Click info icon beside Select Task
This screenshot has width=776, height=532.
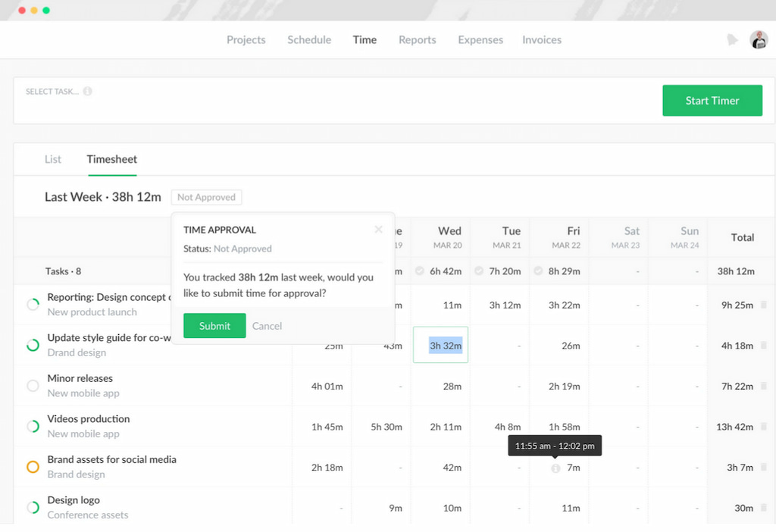[x=88, y=92]
